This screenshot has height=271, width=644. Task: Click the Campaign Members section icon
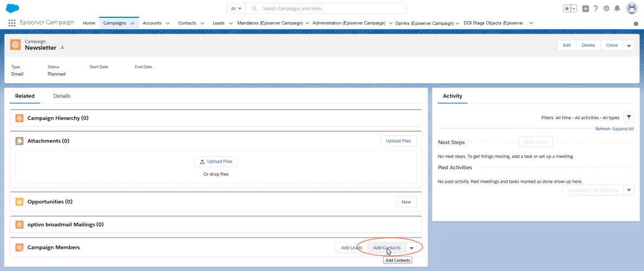tap(19, 248)
